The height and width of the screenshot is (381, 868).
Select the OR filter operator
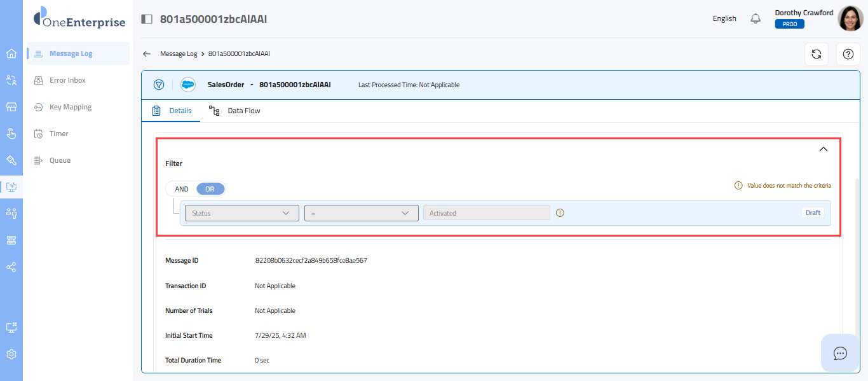point(210,189)
